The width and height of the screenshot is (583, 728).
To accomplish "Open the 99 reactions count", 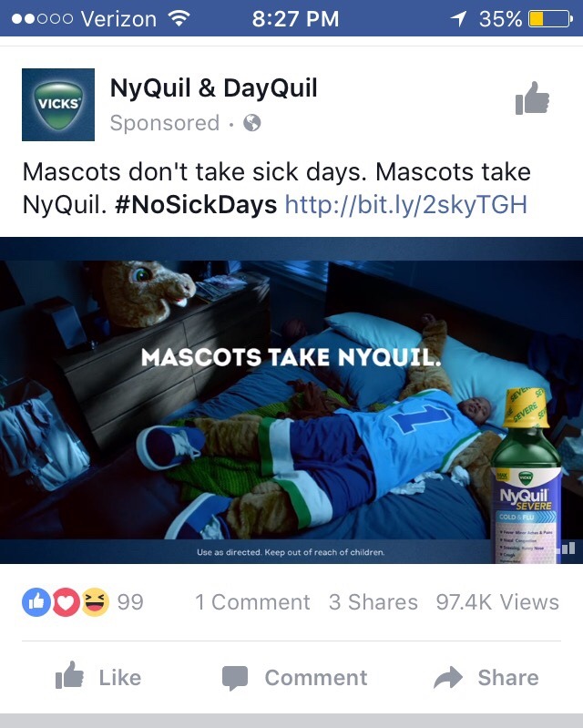I will (130, 602).
